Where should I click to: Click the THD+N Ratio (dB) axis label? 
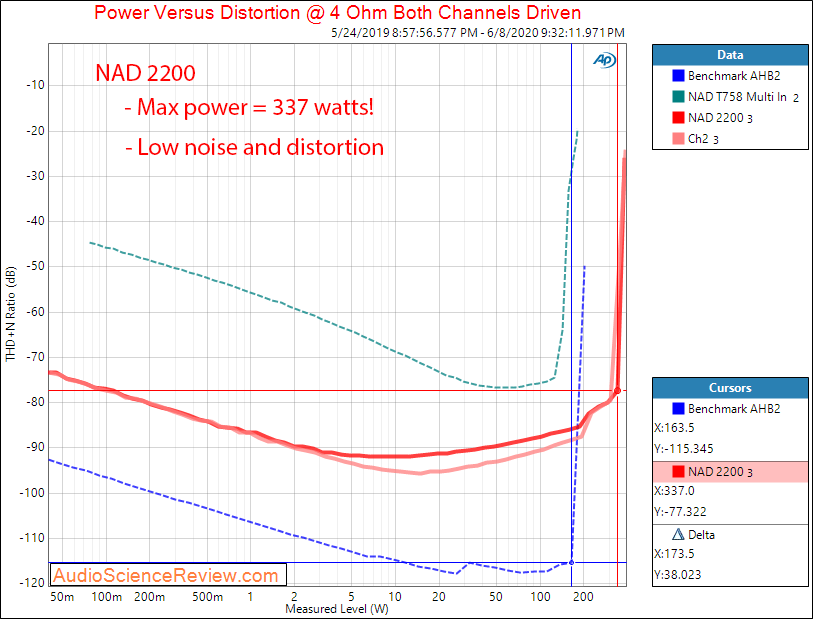click(x=10, y=314)
